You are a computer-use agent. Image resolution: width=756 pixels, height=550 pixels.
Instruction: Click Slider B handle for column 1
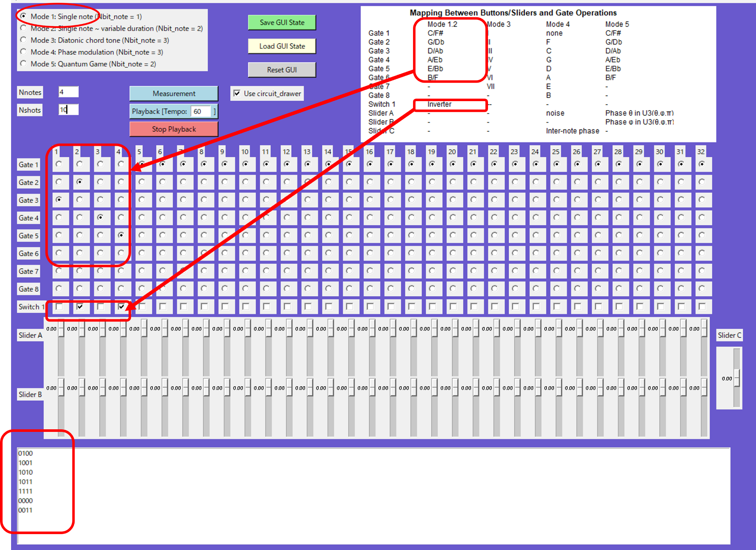(x=61, y=388)
